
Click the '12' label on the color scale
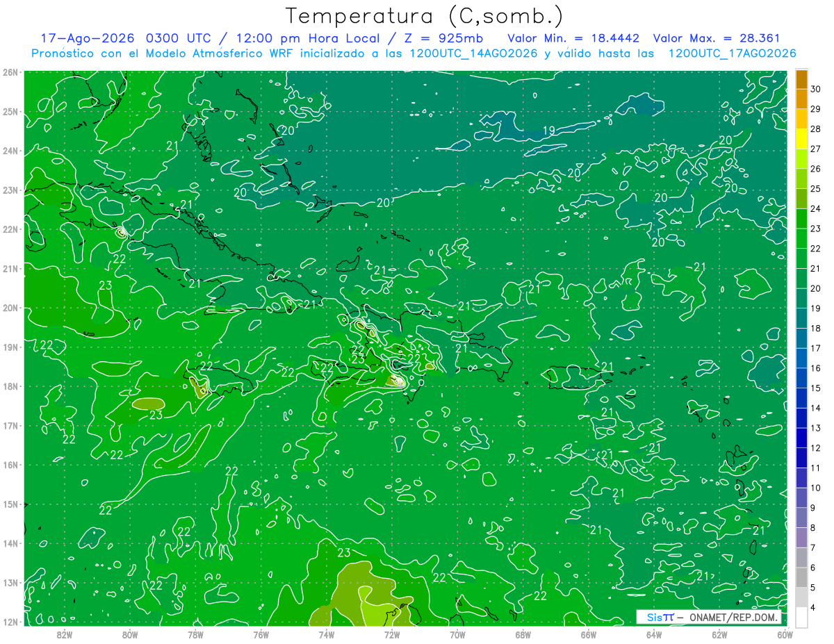tap(816, 447)
